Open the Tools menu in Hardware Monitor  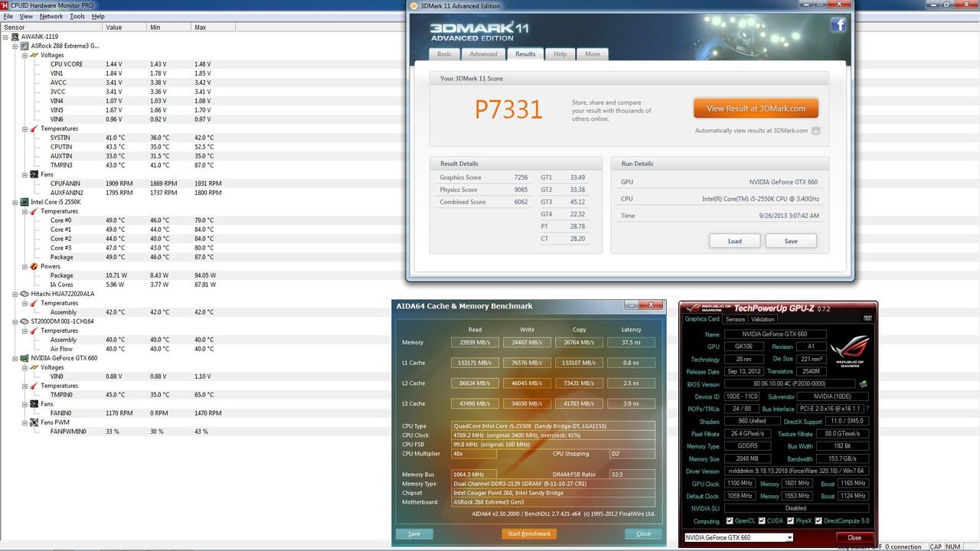[77, 16]
